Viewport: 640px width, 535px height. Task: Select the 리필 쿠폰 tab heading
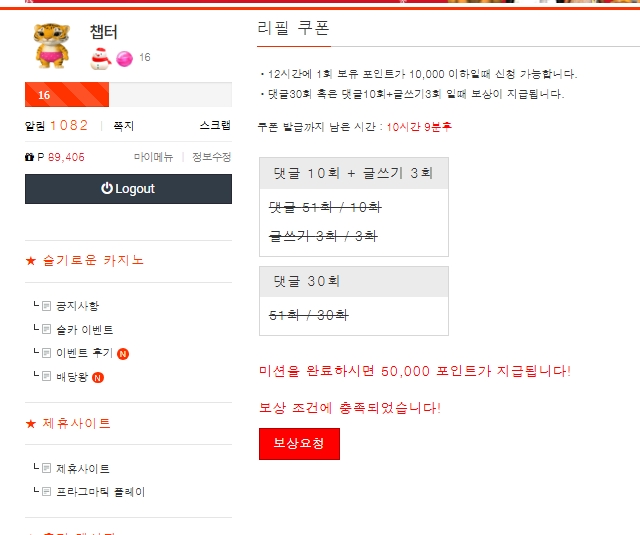point(293,27)
